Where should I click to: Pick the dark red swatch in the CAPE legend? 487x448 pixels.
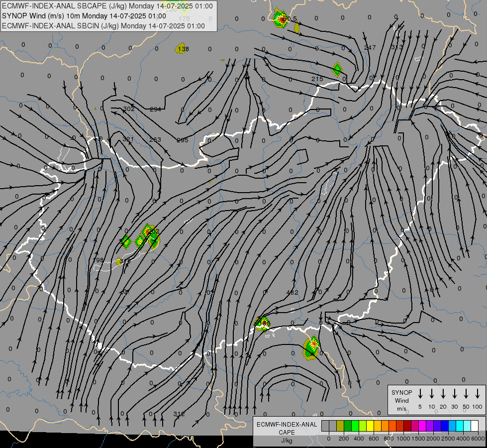(x=407, y=426)
